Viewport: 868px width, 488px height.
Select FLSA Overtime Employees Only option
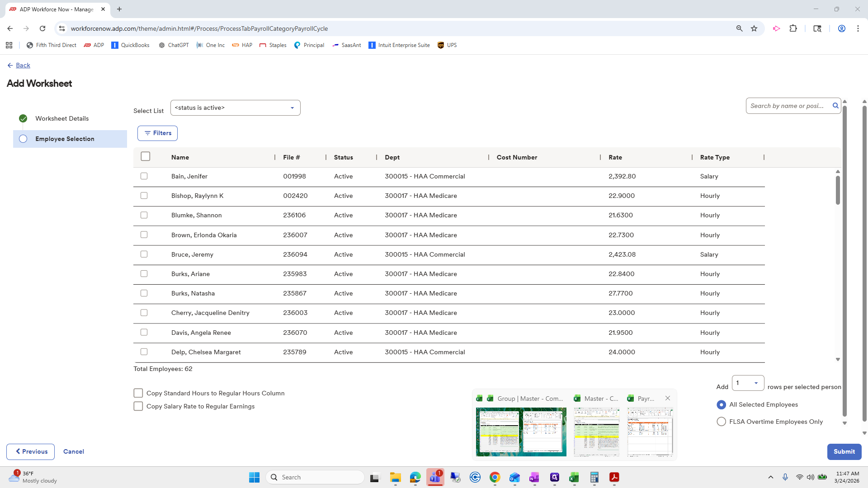pos(722,422)
